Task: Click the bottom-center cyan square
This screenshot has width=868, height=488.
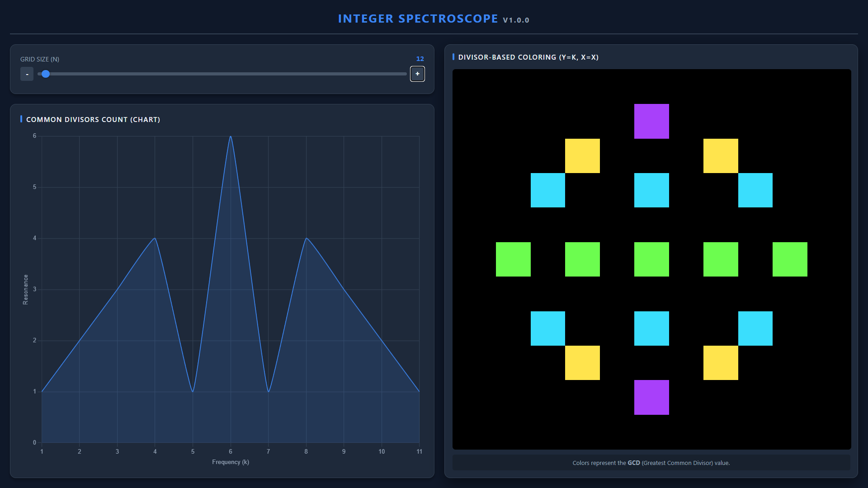Action: pyautogui.click(x=651, y=328)
